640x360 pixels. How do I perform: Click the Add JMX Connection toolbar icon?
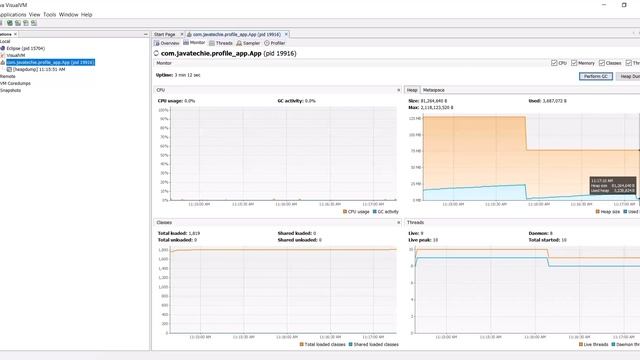coord(10,23)
